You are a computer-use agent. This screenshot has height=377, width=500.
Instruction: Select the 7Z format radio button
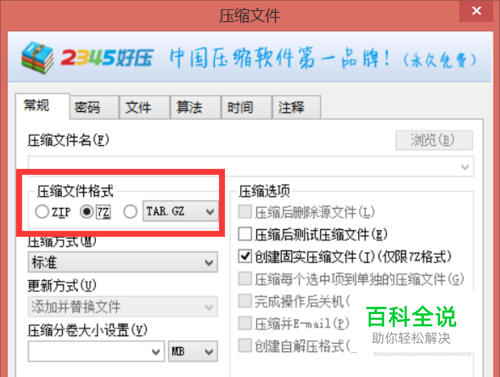[87, 211]
